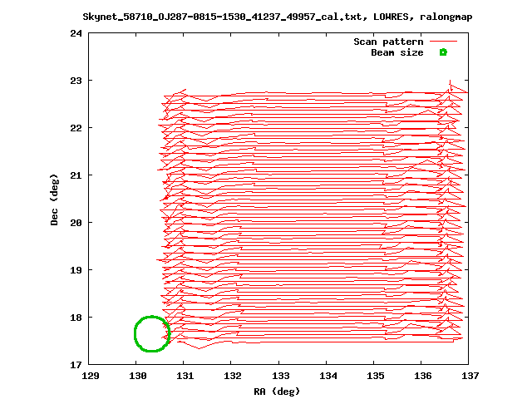Click the RA axis tick label 131
This screenshot has height=399, width=532.
coord(185,376)
